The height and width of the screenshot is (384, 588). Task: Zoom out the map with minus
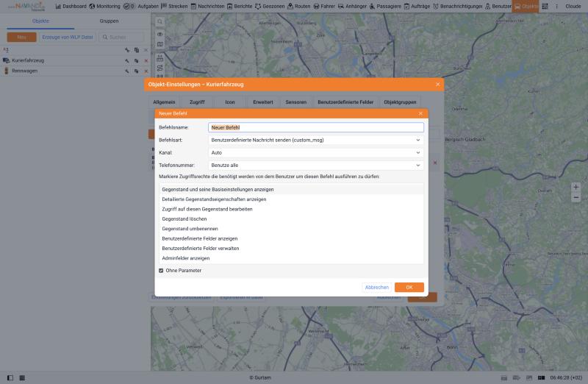pos(576,197)
